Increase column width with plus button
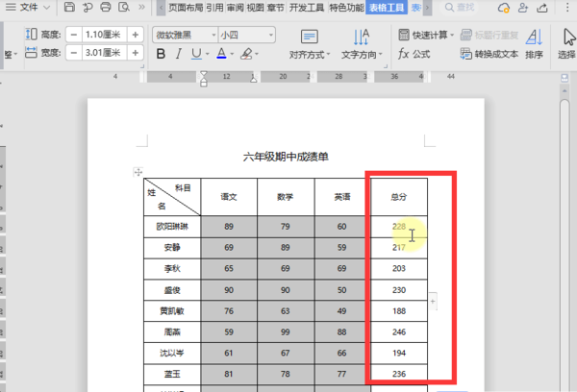Screen dimensions: 577x392 (135, 53)
